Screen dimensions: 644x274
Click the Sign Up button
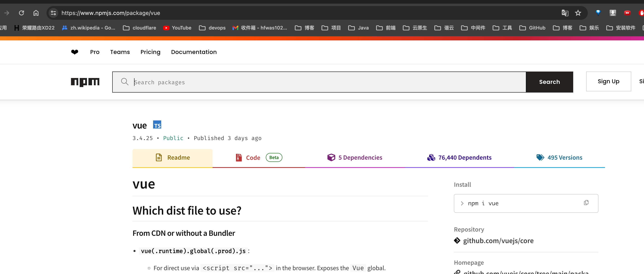click(608, 81)
